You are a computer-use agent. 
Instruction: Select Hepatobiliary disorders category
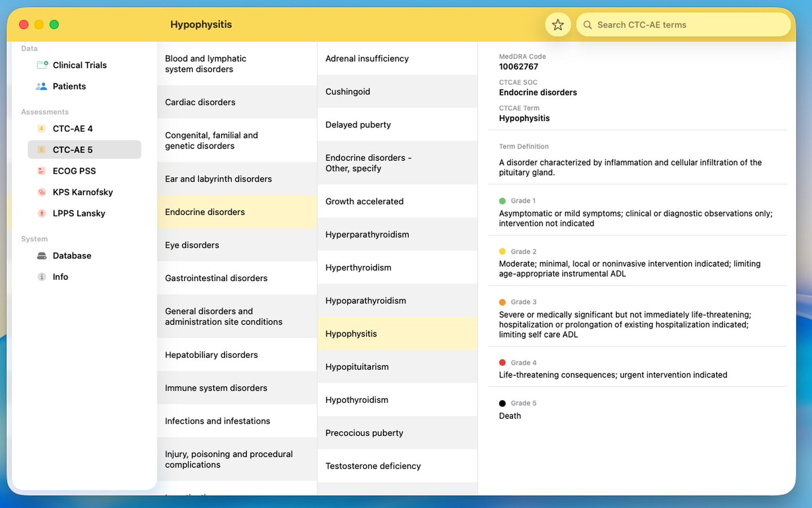click(x=237, y=355)
